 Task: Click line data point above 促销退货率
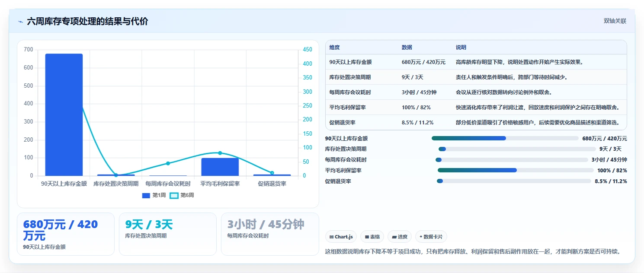[272, 173]
